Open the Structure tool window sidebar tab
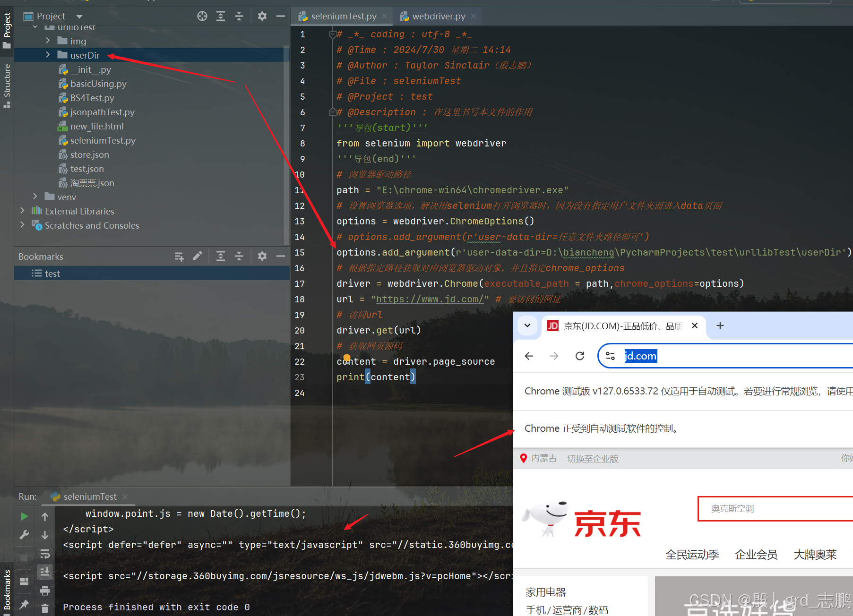Viewport: 853px width, 616px height. tap(7, 86)
